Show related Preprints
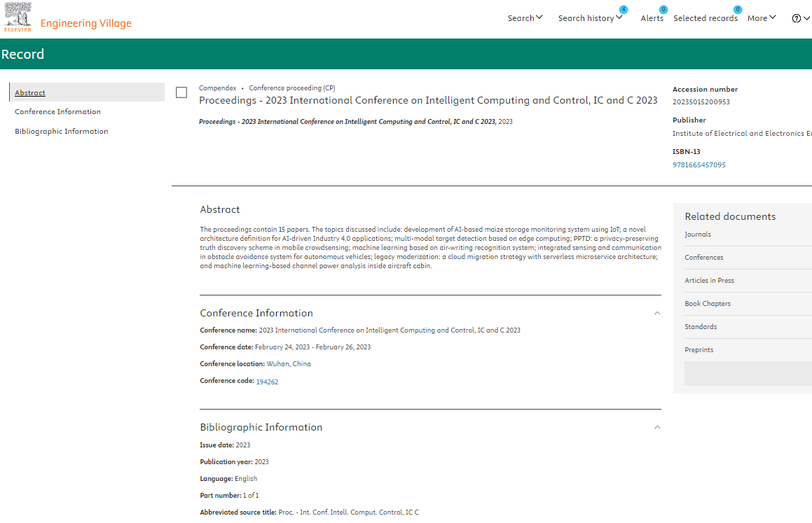The image size is (812, 523). click(x=699, y=349)
